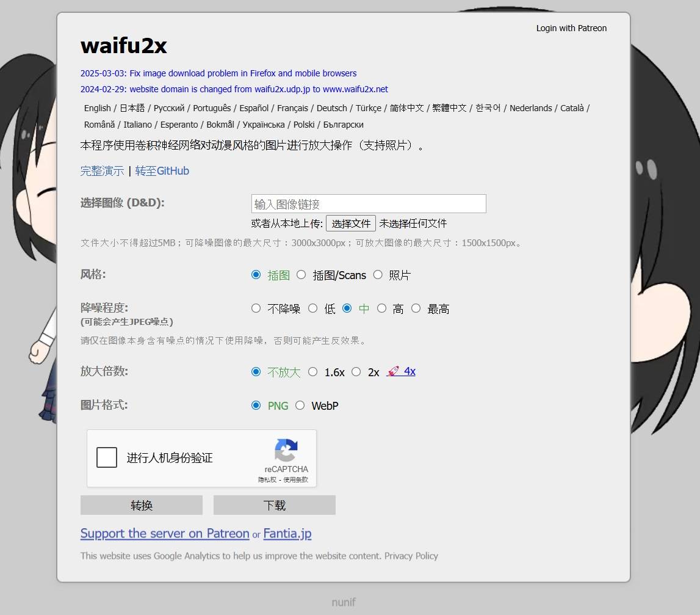Click the image URL input field
The width and height of the screenshot is (700, 615).
click(x=369, y=204)
